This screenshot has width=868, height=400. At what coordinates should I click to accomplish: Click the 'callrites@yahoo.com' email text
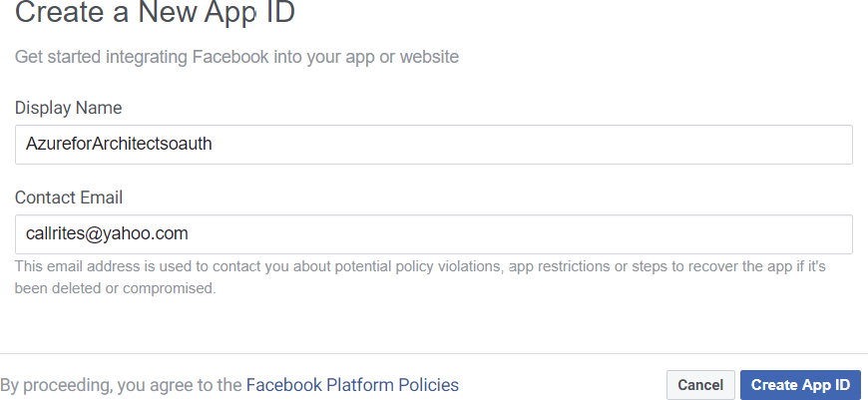[x=107, y=234]
